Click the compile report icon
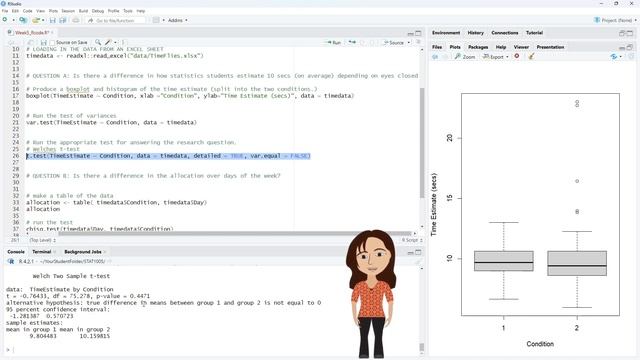Screen dimensions: 640x360 pos(123,42)
